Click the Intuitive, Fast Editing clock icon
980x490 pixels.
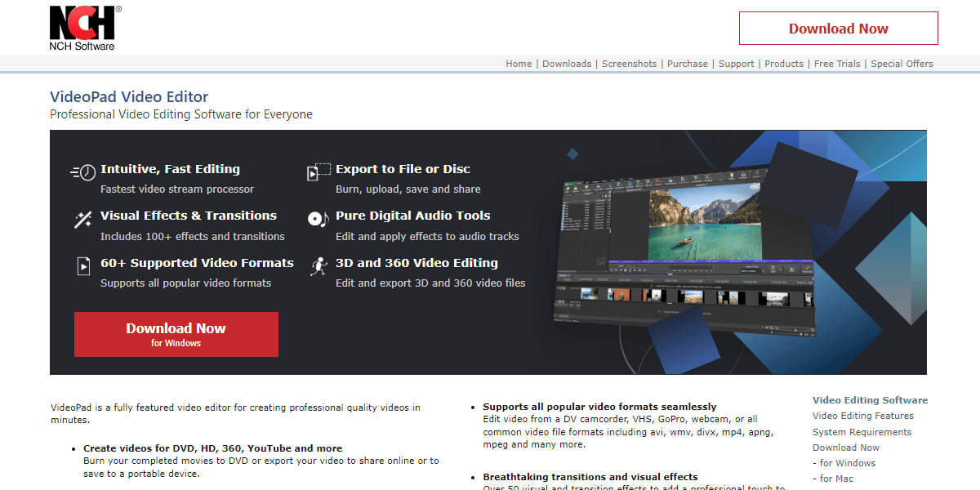click(83, 172)
